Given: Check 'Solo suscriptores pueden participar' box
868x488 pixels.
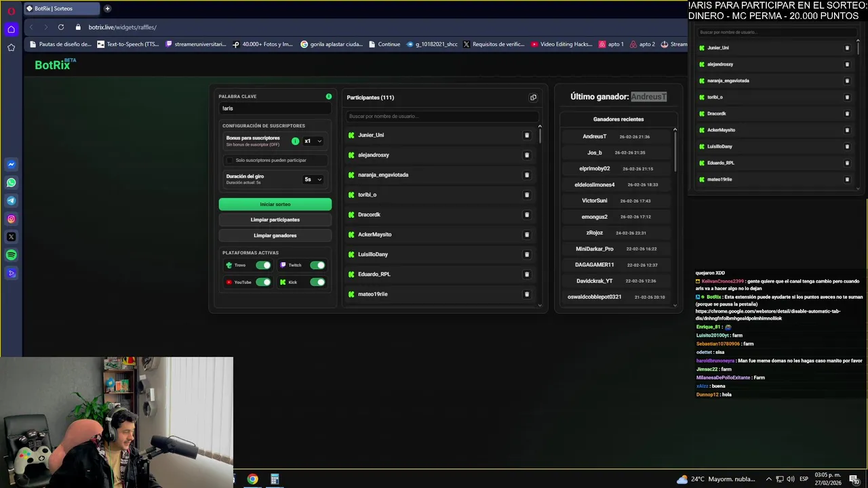Looking at the screenshot, I should point(230,161).
